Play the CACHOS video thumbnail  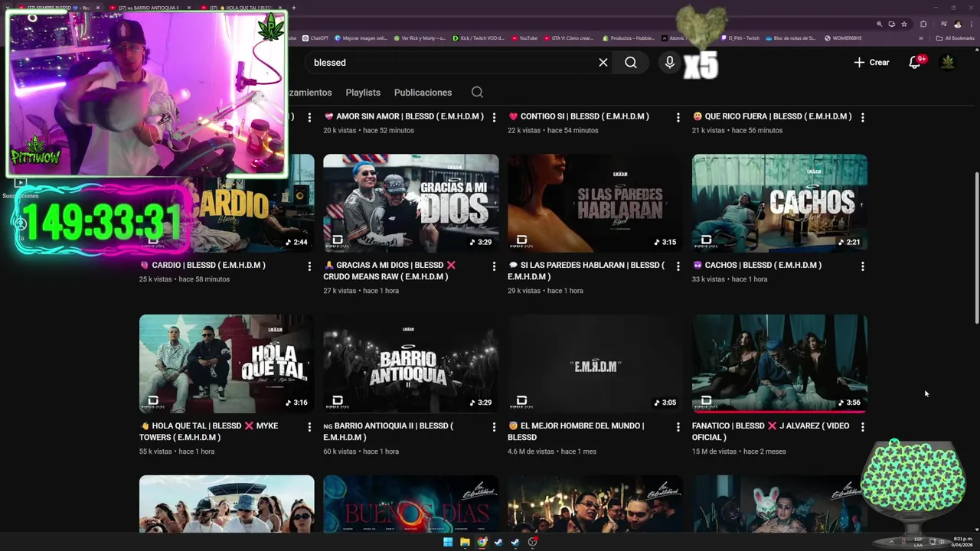pos(779,204)
